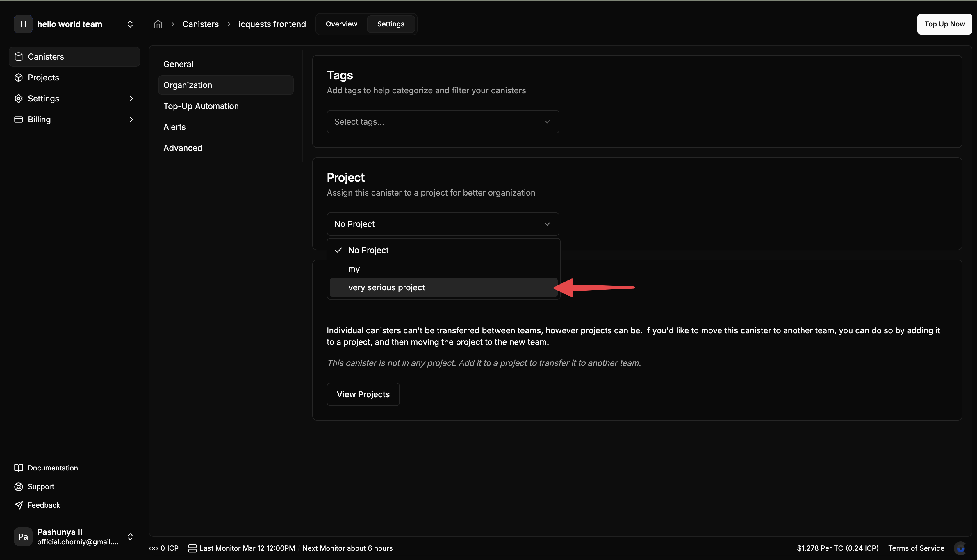Image resolution: width=977 pixels, height=560 pixels.
Task: Open the Select tags dropdown
Action: point(442,121)
